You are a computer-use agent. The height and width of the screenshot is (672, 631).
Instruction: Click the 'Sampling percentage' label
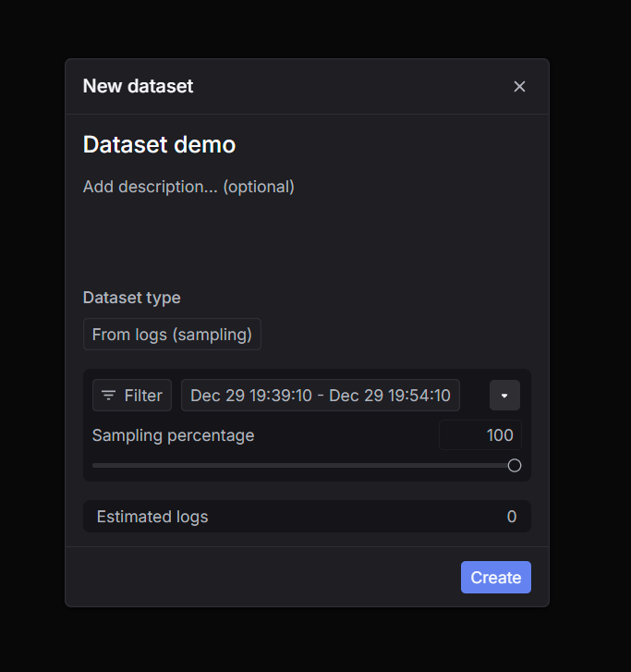coord(173,435)
